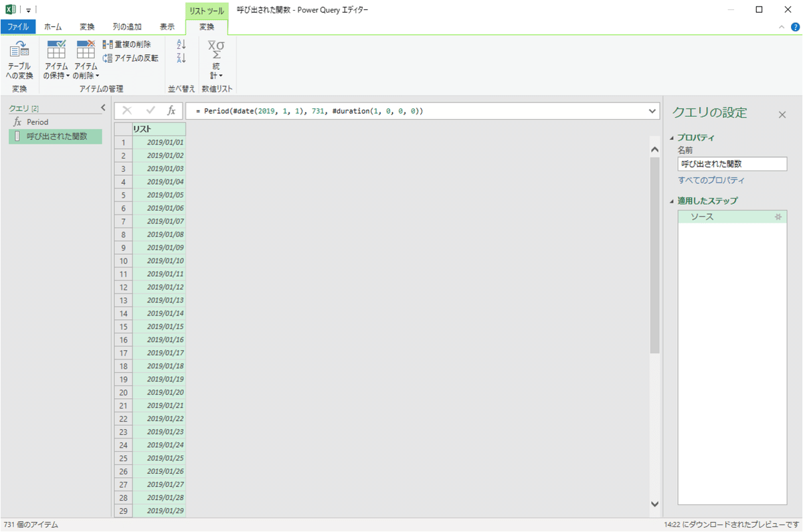Switch to the ホーム tab
This screenshot has width=803, height=532.
(53, 27)
